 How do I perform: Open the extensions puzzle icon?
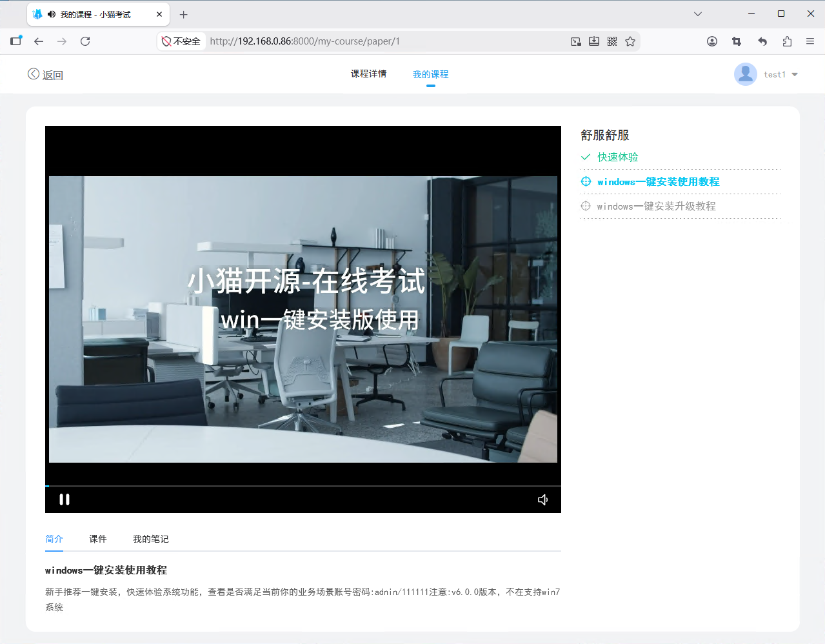pos(787,41)
